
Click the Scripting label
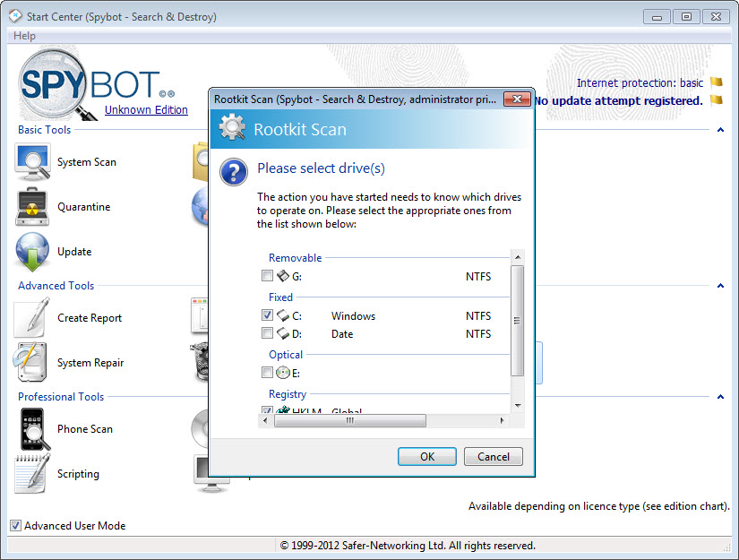coord(78,474)
